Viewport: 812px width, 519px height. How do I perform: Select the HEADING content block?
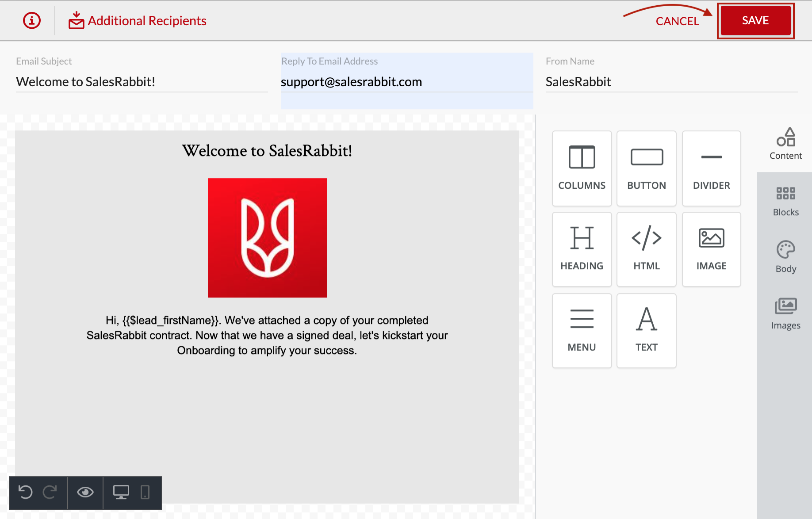(x=582, y=249)
